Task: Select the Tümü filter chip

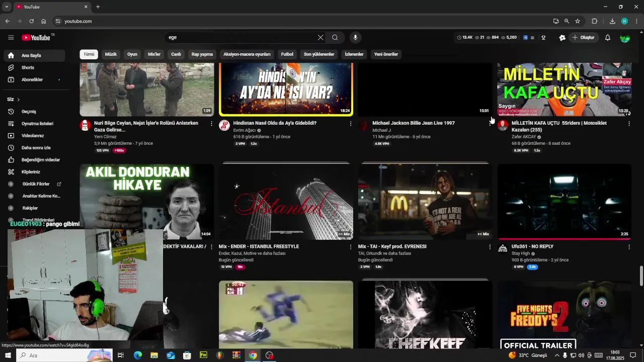Action: point(89,54)
